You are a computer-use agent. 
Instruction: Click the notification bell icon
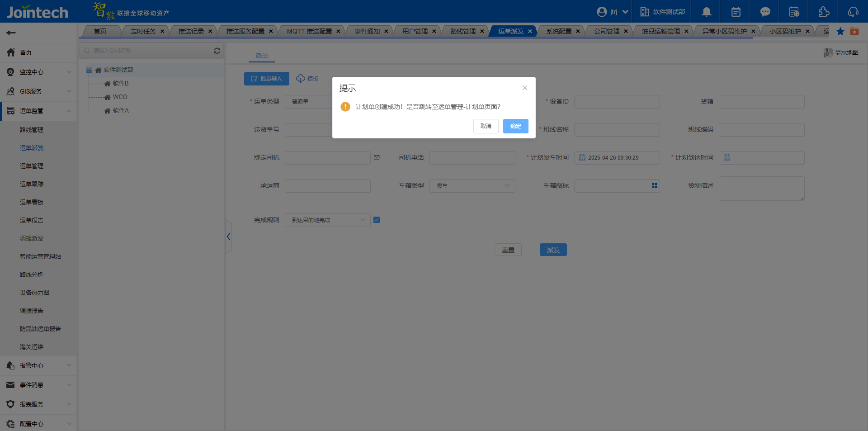[x=706, y=12]
